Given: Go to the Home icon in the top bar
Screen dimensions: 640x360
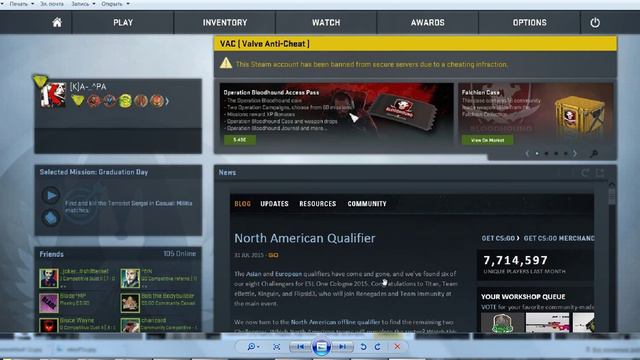Looking at the screenshot, I should click(x=57, y=22).
